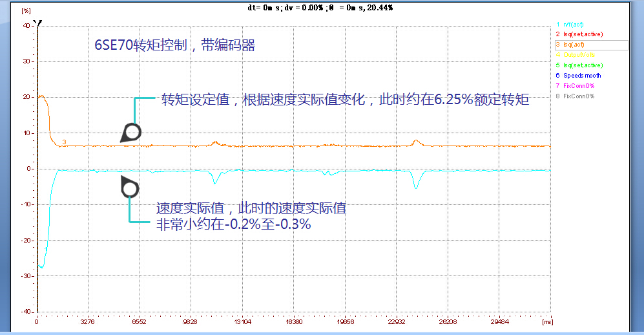Screen dimensions: 644x335
Task: Click the cursor marker atop the Y axis
Action: (x=37, y=23)
